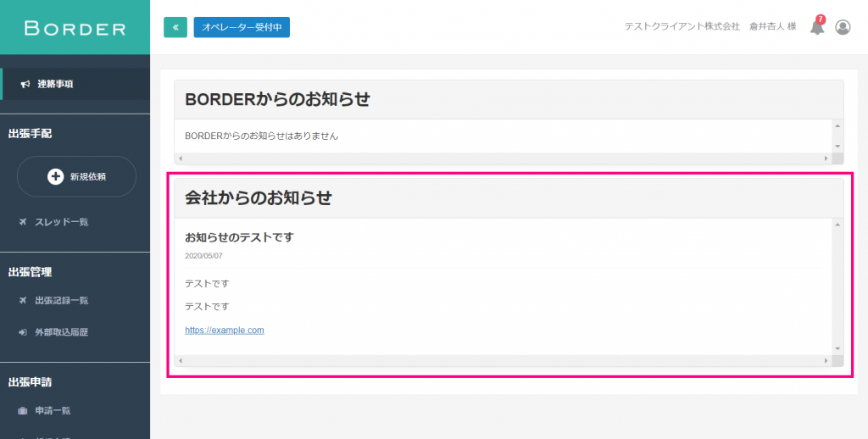The height and width of the screenshot is (439, 868).
Task: Open the user account avatar icon
Action: click(843, 27)
